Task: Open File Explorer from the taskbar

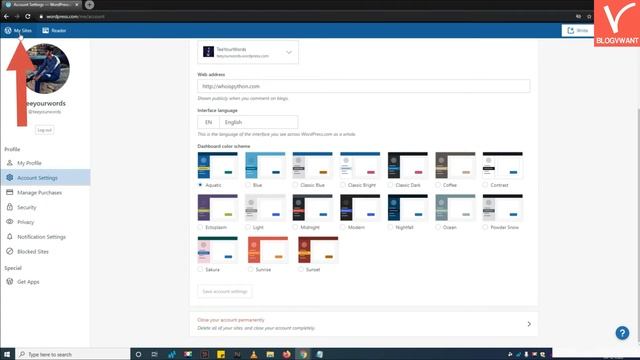Action: (270, 354)
